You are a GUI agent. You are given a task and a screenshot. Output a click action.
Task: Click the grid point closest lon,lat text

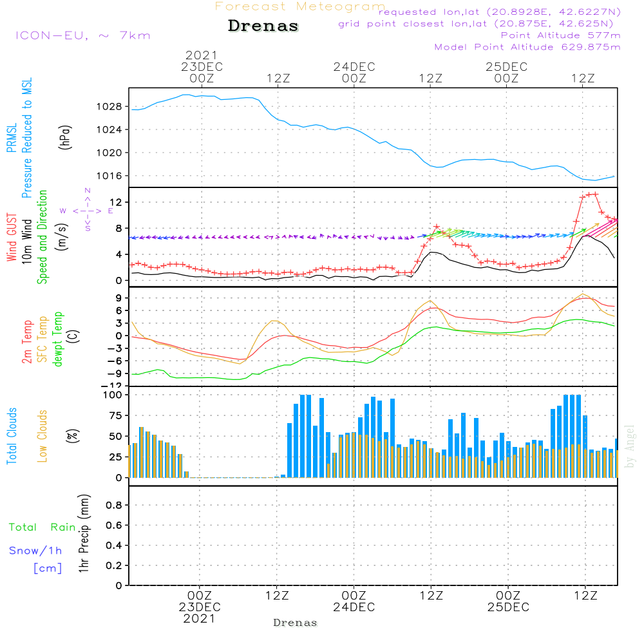[476, 24]
